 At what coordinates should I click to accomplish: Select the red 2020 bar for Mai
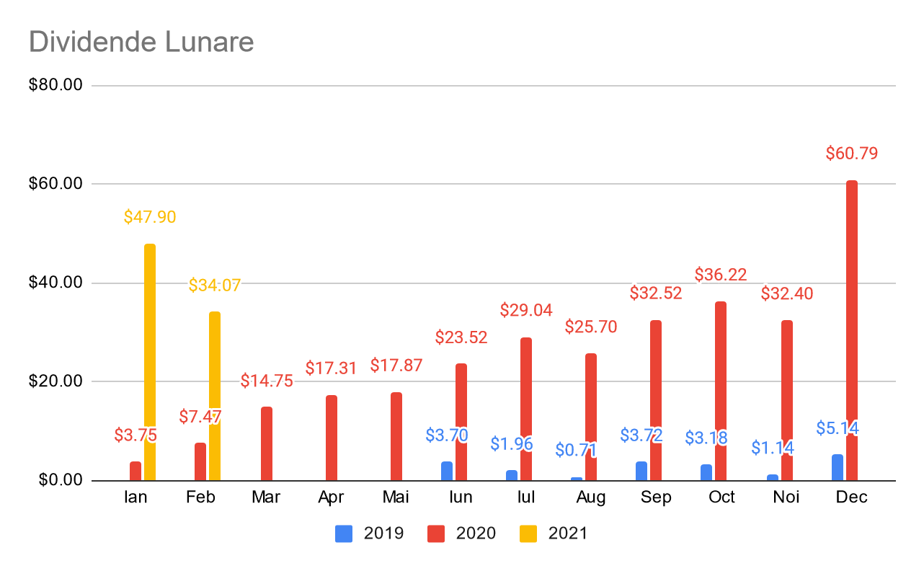pos(396,436)
